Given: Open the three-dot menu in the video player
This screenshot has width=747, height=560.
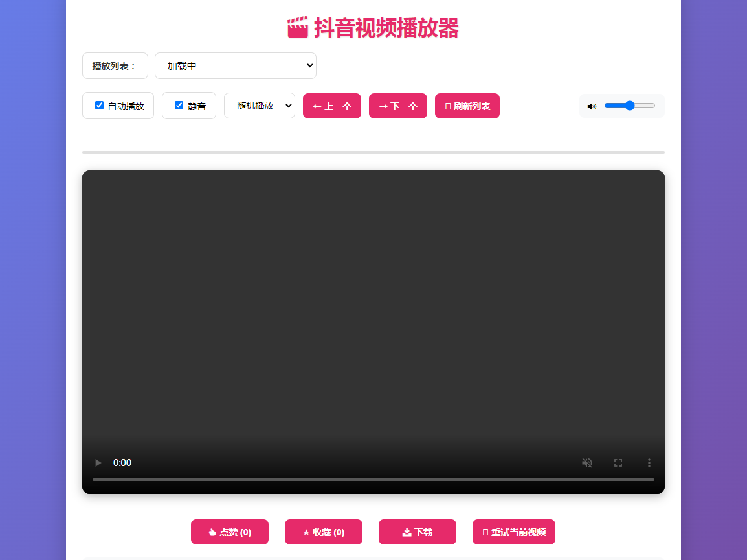Looking at the screenshot, I should [649, 462].
